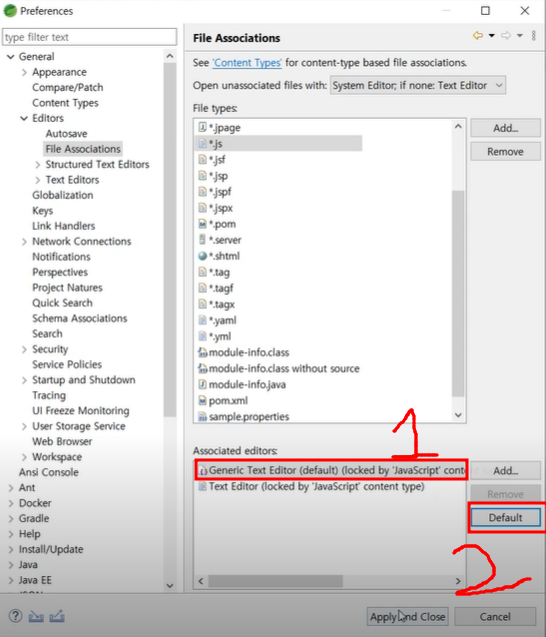
Task: Select the *.jsp file type
Action: click(x=218, y=176)
